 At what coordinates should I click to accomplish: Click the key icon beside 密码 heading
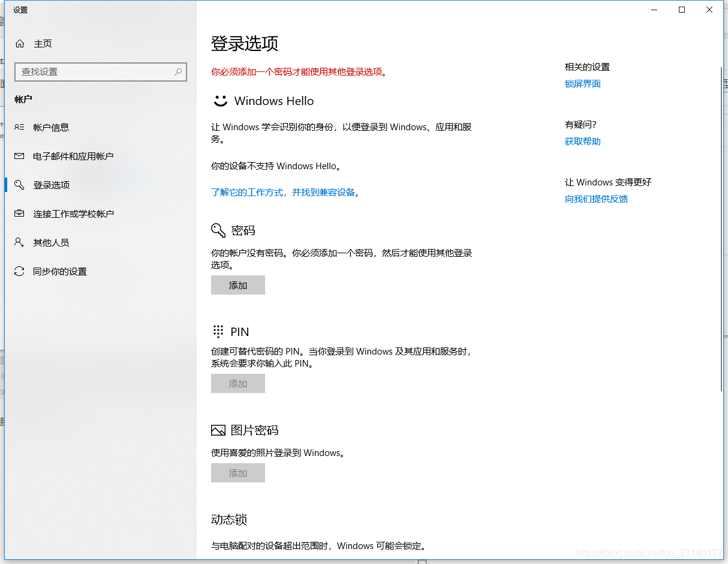[x=218, y=230]
